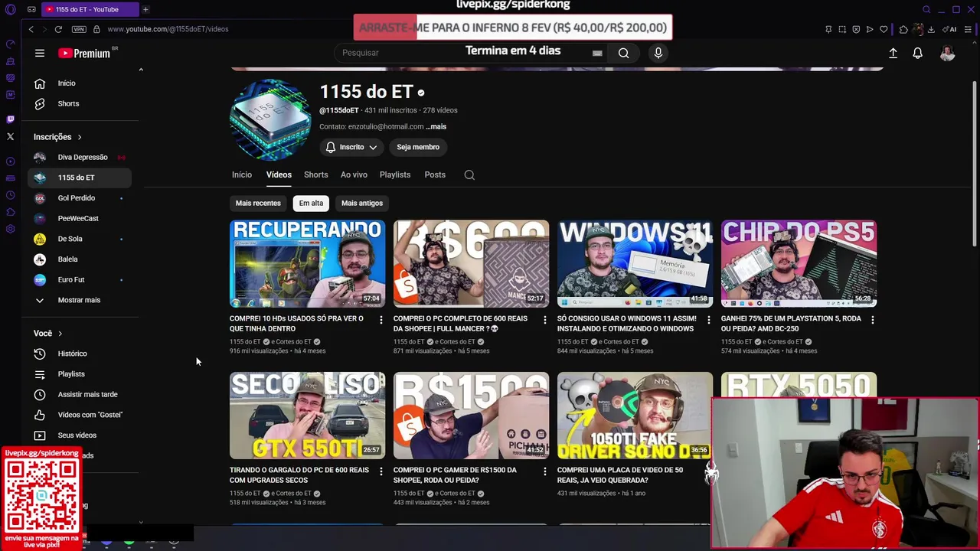Open the YouTube hamburger guide menu
Screen dimensions: 980x551
40,53
